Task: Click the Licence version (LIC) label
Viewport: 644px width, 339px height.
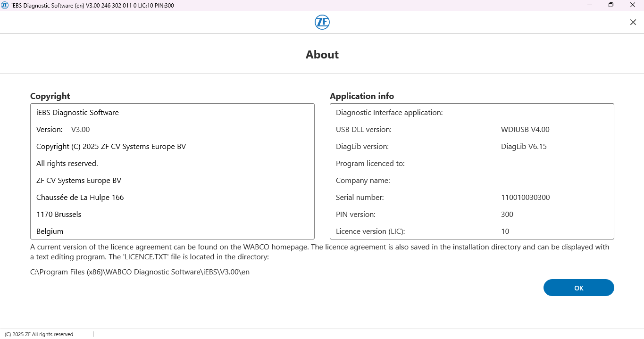Action: [x=370, y=232]
